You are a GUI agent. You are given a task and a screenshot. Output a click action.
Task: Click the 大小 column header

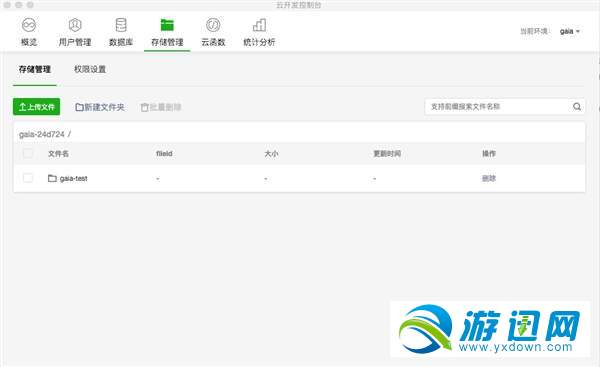271,153
